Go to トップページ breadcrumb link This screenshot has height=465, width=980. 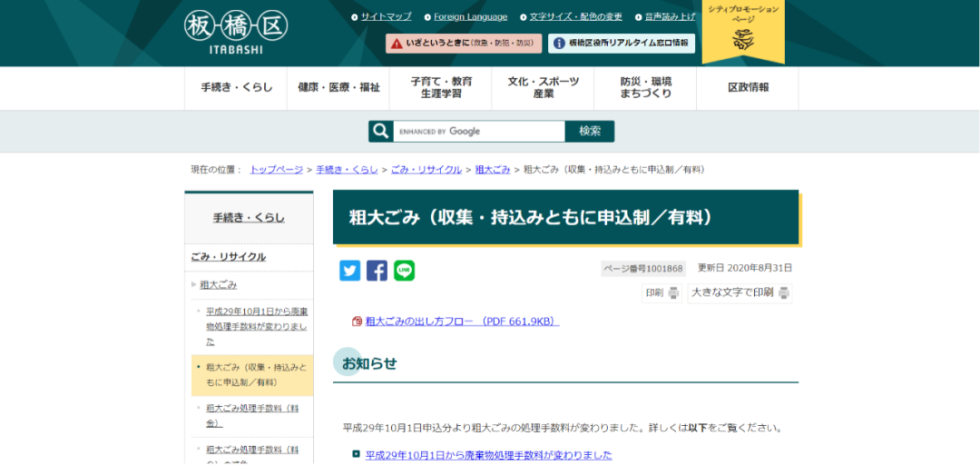pyautogui.click(x=276, y=170)
